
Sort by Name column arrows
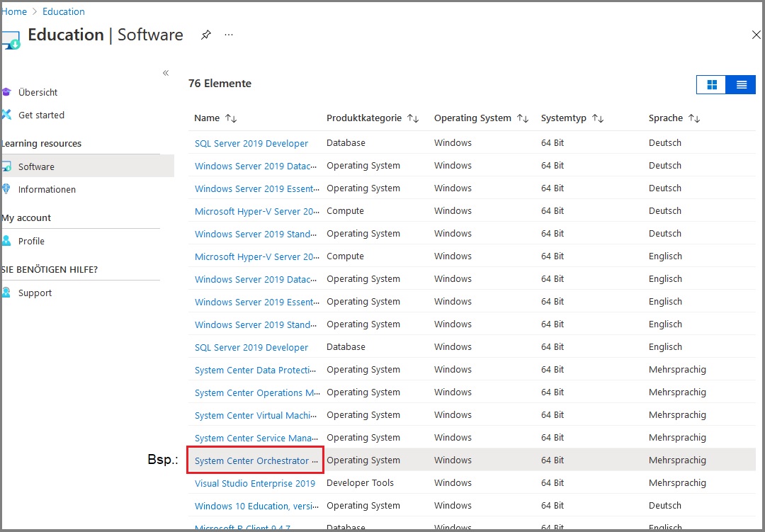(231, 118)
